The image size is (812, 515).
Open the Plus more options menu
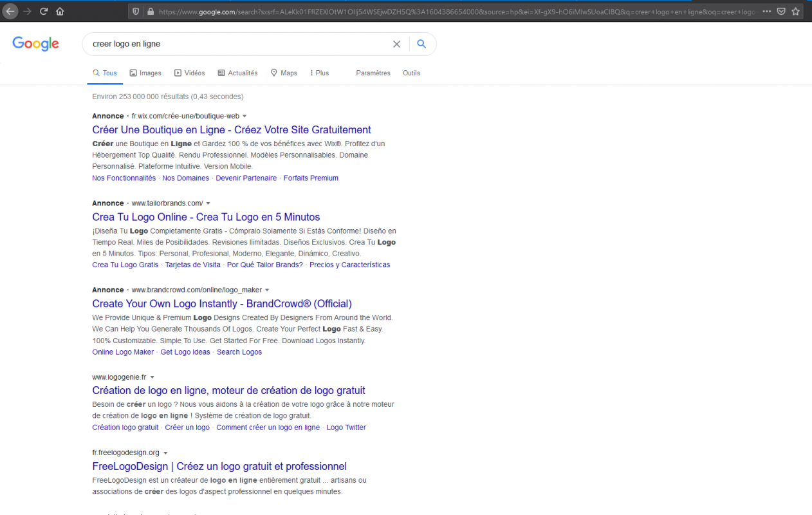point(319,73)
